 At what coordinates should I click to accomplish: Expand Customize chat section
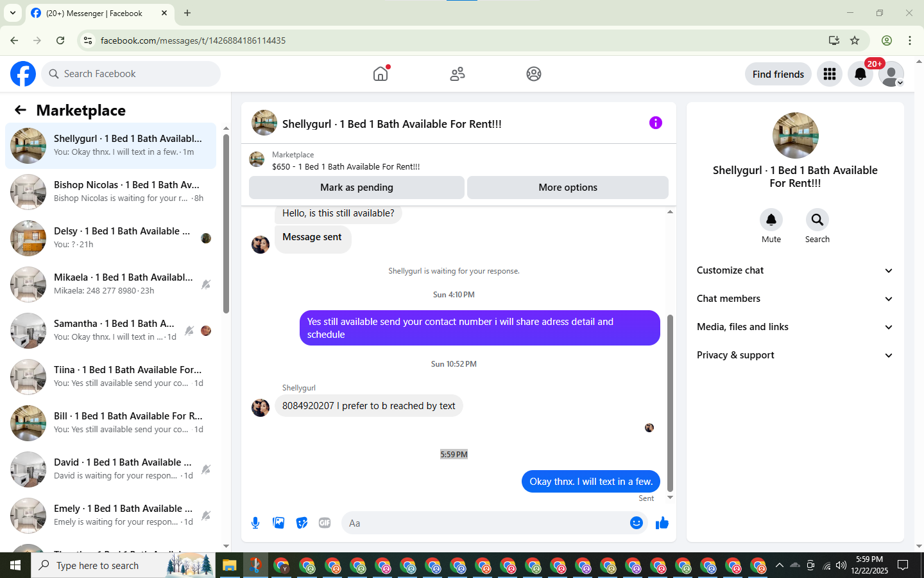tap(795, 270)
